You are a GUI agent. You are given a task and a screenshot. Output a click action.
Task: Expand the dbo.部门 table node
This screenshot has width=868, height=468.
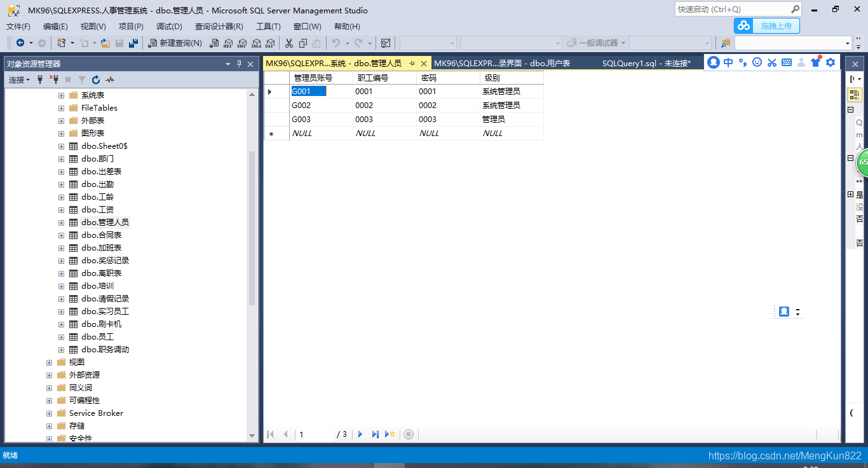(62, 159)
